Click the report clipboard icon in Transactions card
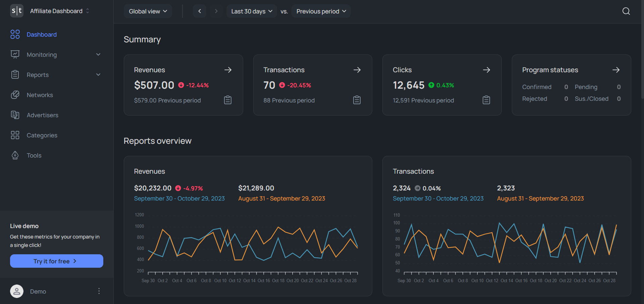This screenshot has width=644, height=304. pos(357,100)
